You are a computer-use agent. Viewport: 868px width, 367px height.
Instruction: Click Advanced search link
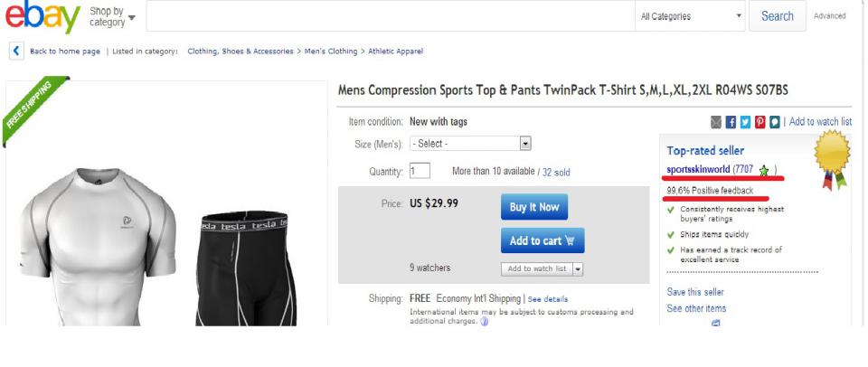[x=829, y=16]
